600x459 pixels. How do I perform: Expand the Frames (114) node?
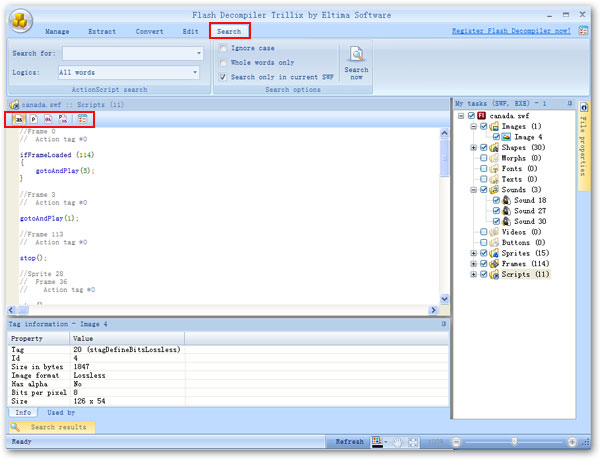pyautogui.click(x=474, y=264)
